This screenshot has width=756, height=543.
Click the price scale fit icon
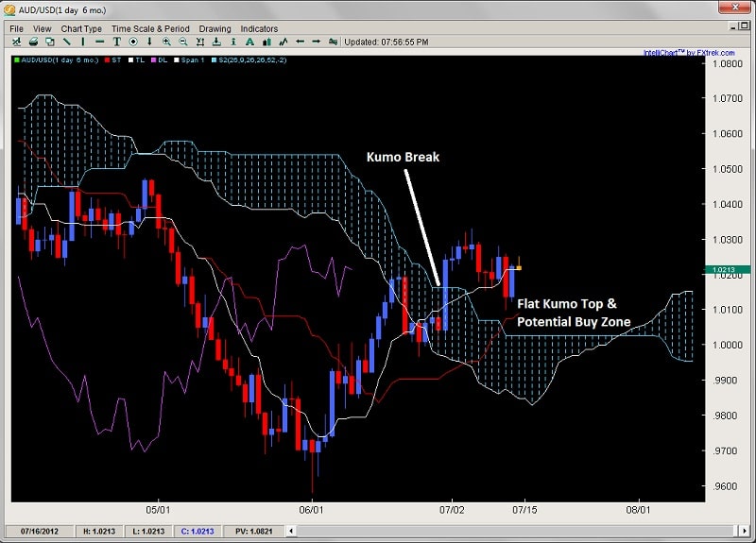point(200,42)
